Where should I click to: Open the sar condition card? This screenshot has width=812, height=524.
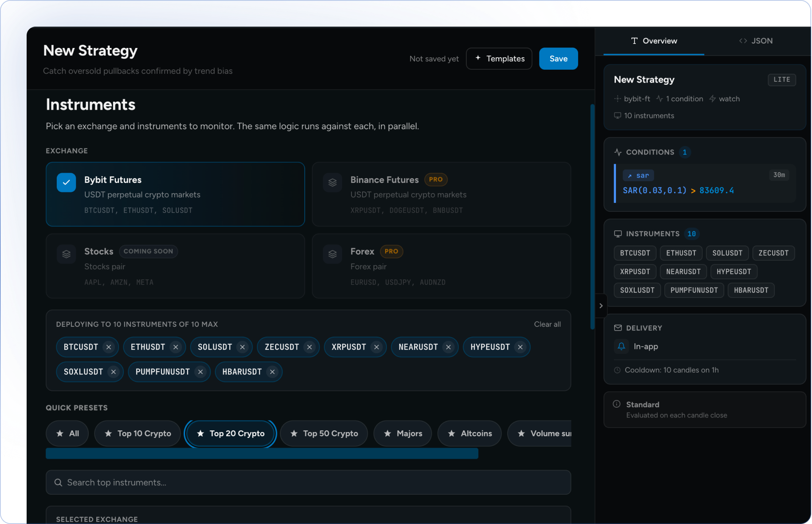pos(705,183)
